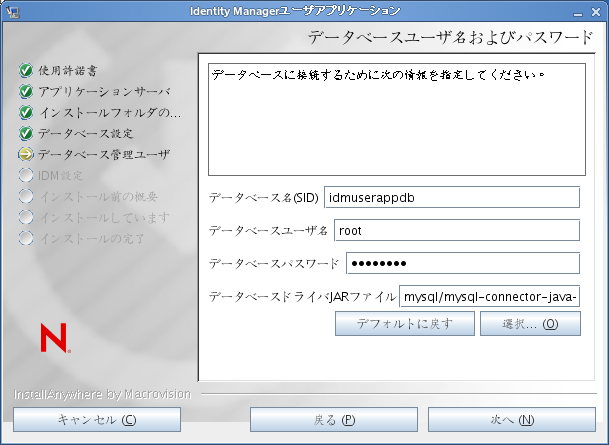Focus the データベースパスワード masked field
The width and height of the screenshot is (609, 445).
tap(463, 263)
